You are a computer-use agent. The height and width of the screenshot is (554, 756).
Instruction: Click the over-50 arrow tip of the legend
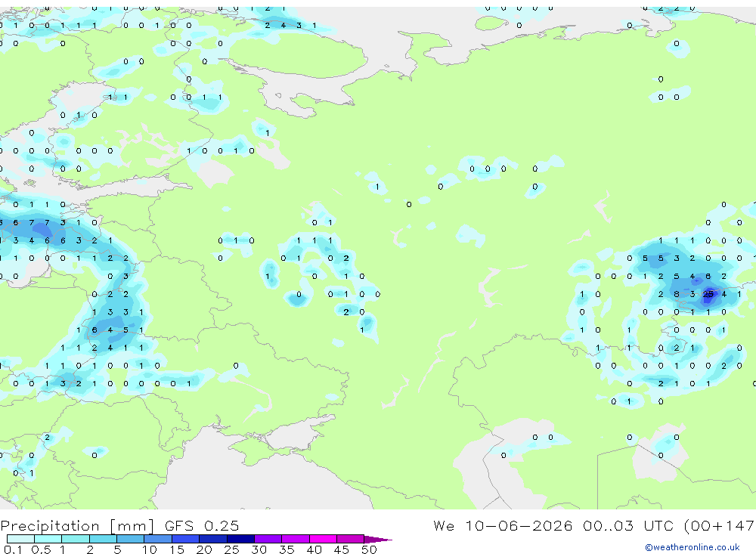[x=378, y=540]
